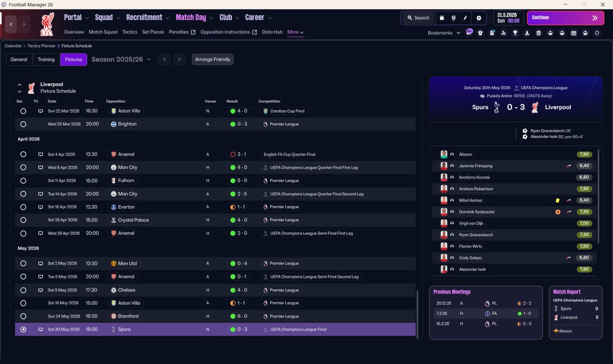Open the Bookmarks dropdown
Screen dimensions: 613x364
click(x=444, y=33)
